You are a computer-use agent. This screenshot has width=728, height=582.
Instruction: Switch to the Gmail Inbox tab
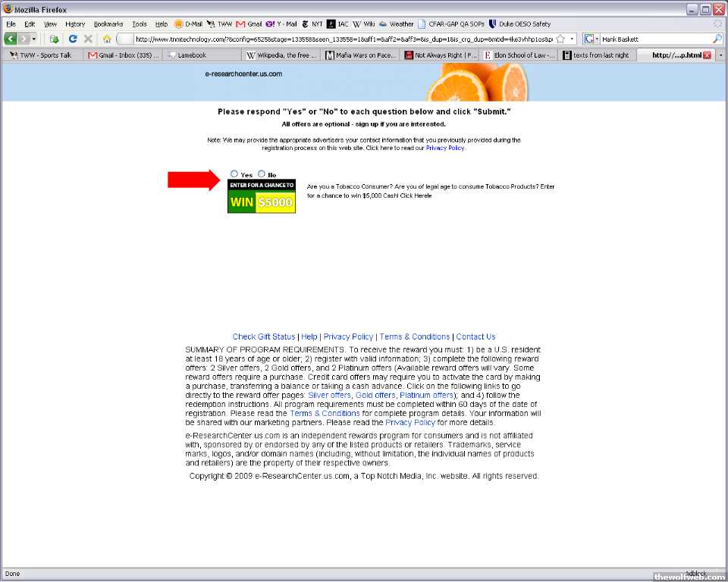pyautogui.click(x=123, y=55)
